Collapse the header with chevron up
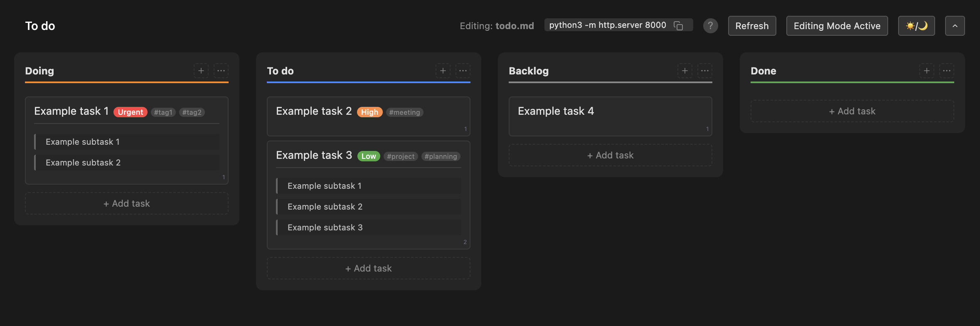 click(x=955, y=26)
